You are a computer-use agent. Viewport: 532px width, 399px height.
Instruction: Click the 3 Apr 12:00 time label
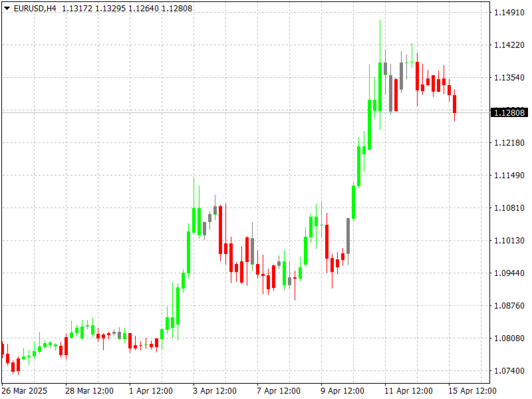coord(215,391)
